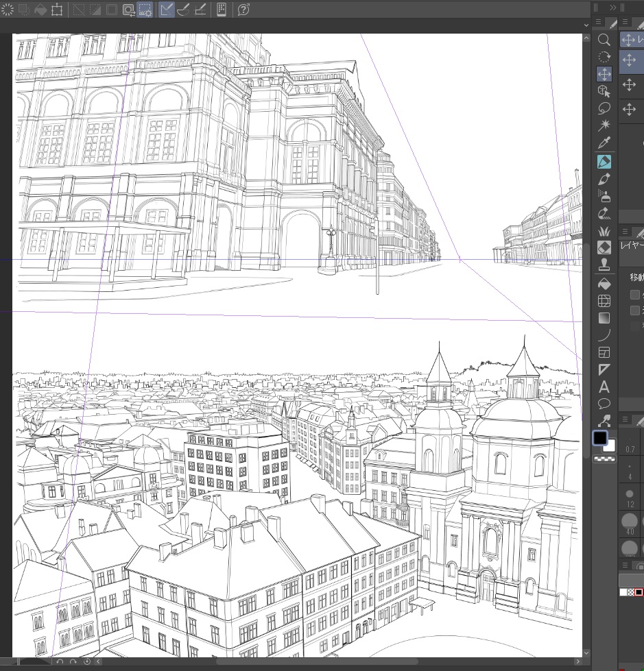This screenshot has width=644, height=671.
Task: Select the Lasso selection tool
Action: [x=604, y=108]
